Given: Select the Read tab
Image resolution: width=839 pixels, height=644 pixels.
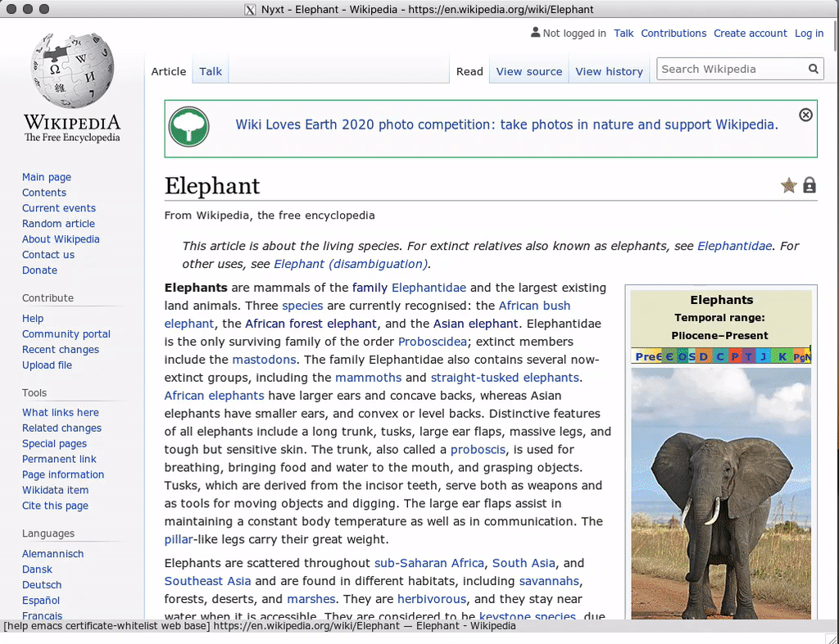Looking at the screenshot, I should tap(469, 71).
